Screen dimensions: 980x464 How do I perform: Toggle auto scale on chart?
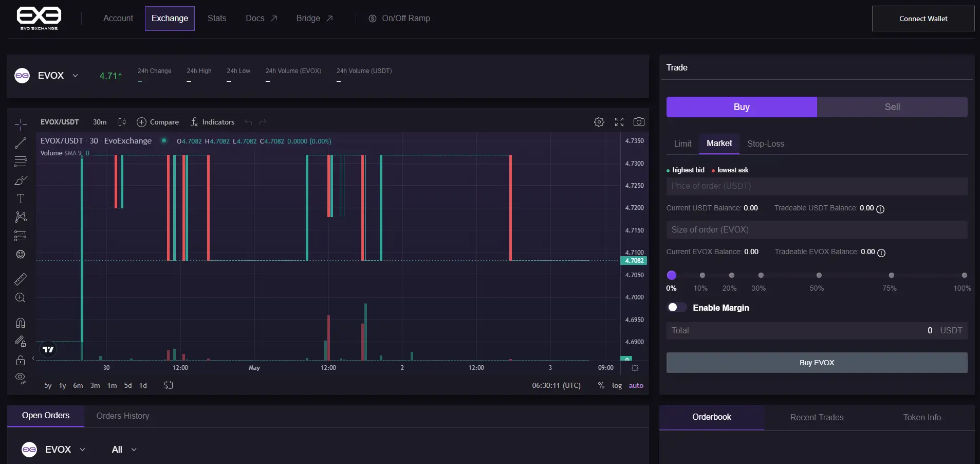tap(636, 385)
